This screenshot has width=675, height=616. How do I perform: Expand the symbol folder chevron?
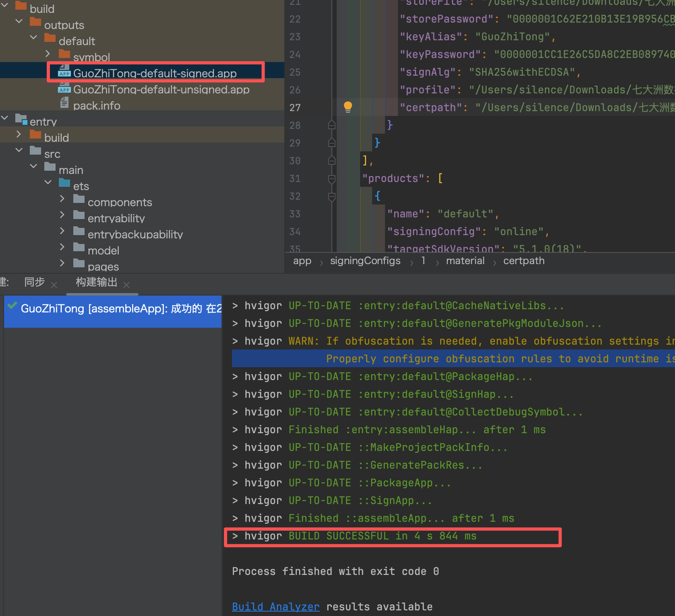(x=48, y=53)
